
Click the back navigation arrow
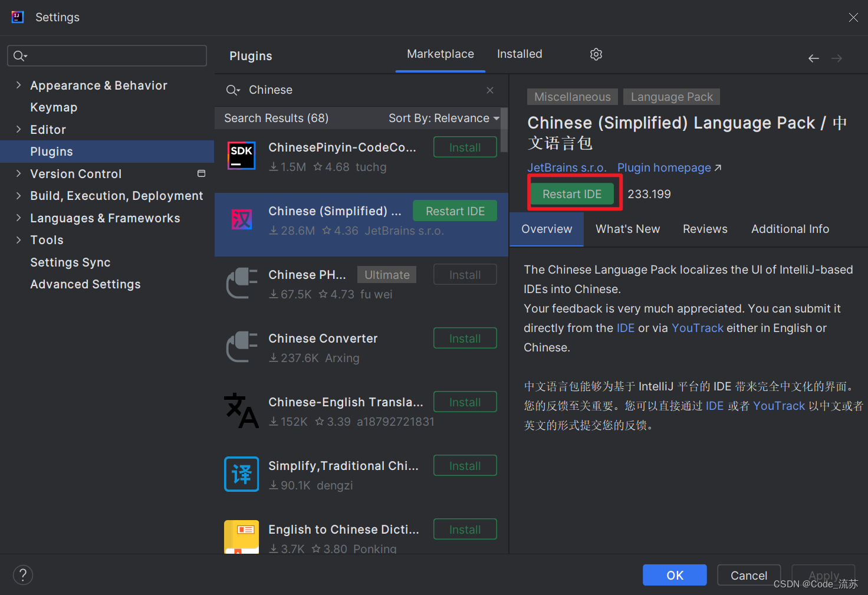pyautogui.click(x=814, y=58)
